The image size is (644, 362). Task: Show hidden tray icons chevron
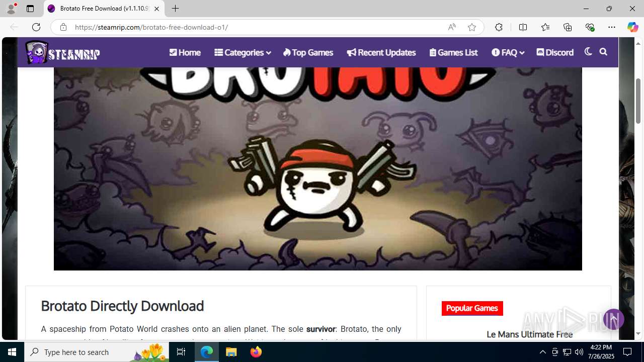click(542, 352)
